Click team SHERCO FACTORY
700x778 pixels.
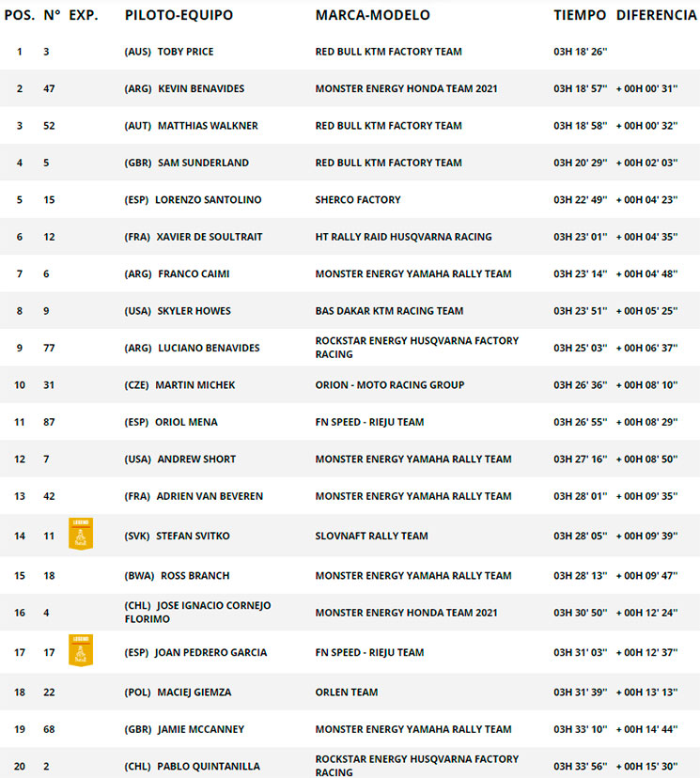[x=358, y=200]
